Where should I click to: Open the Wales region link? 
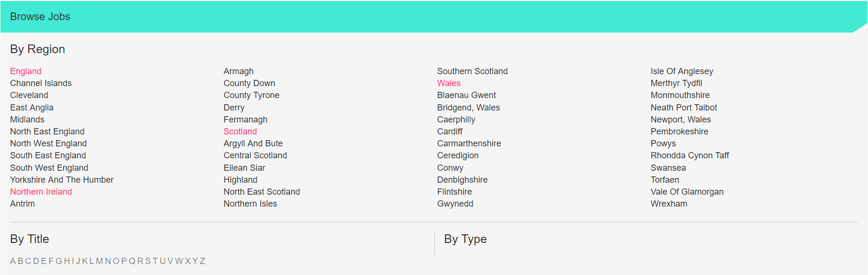pyautogui.click(x=449, y=83)
